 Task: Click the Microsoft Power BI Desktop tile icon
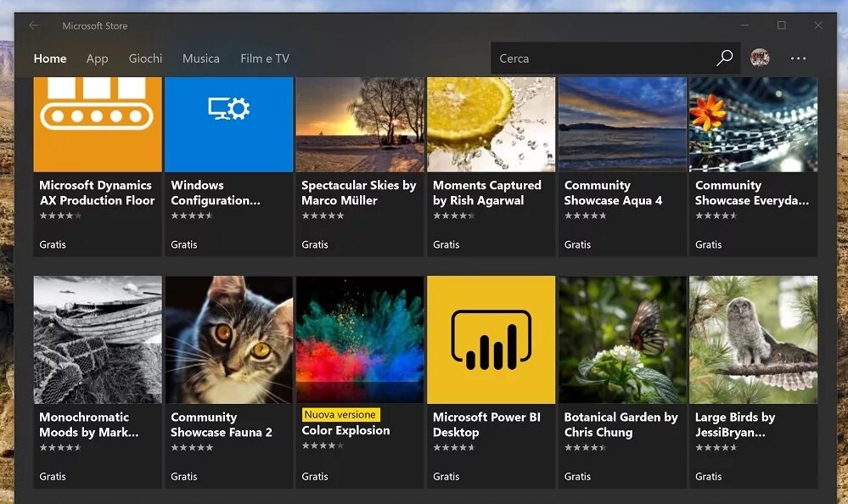[x=491, y=339]
